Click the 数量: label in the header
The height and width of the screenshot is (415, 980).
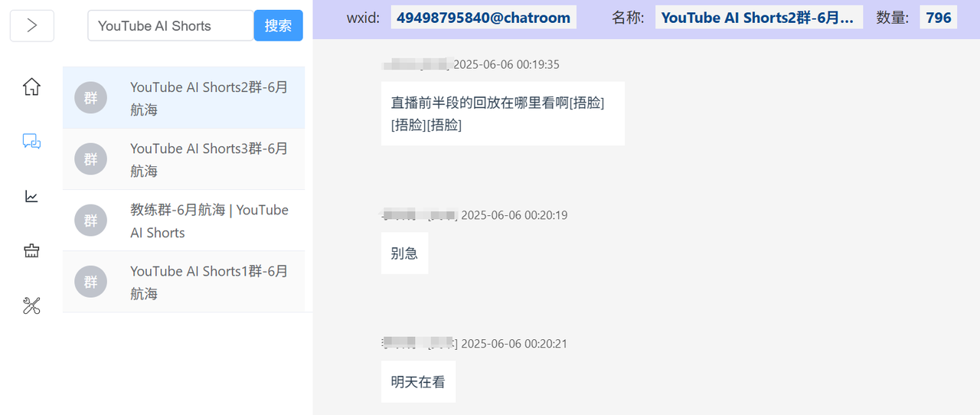pos(893,18)
